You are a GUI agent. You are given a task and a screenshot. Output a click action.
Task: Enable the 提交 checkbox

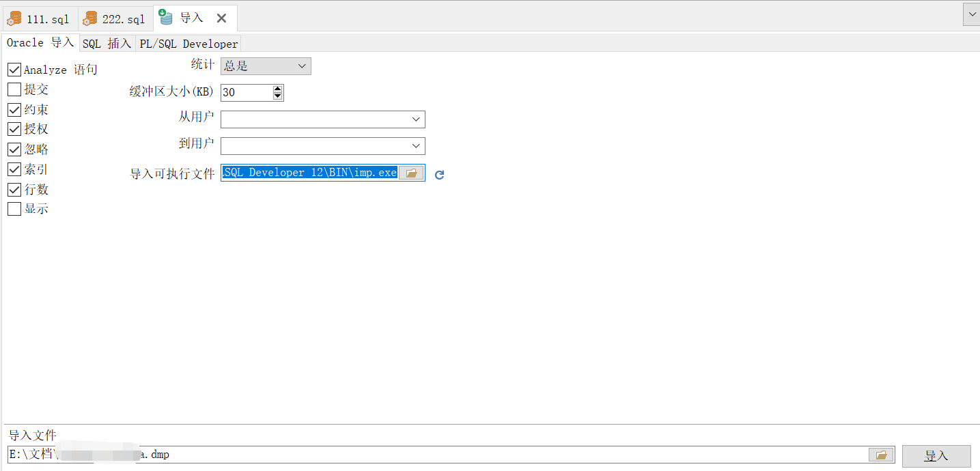14,89
